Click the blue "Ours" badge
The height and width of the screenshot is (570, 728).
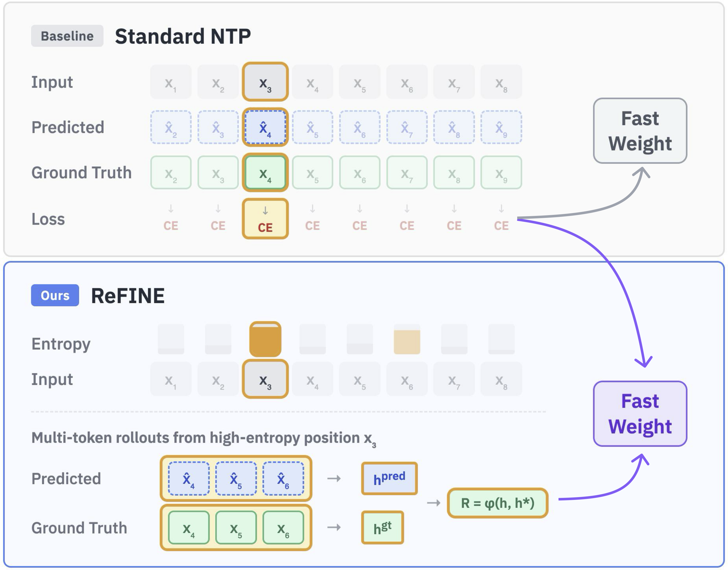click(x=55, y=295)
